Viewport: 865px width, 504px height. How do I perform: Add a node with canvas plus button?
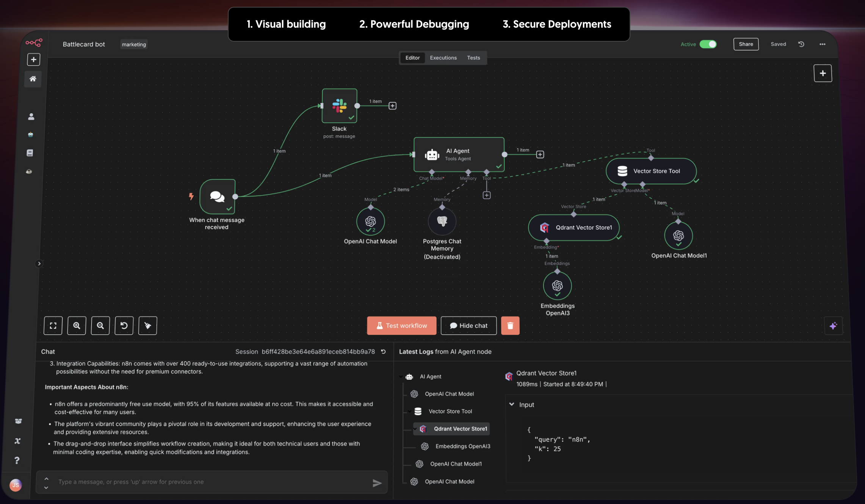pos(823,73)
